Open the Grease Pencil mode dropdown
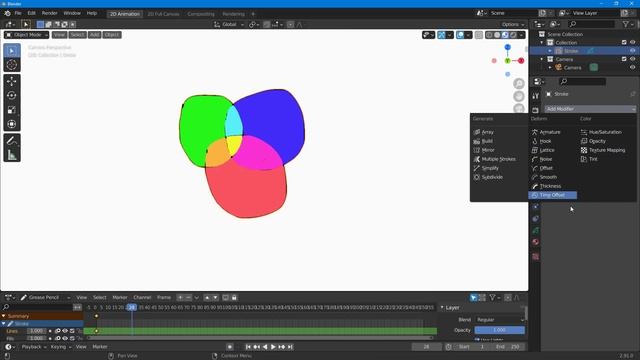 (x=45, y=298)
